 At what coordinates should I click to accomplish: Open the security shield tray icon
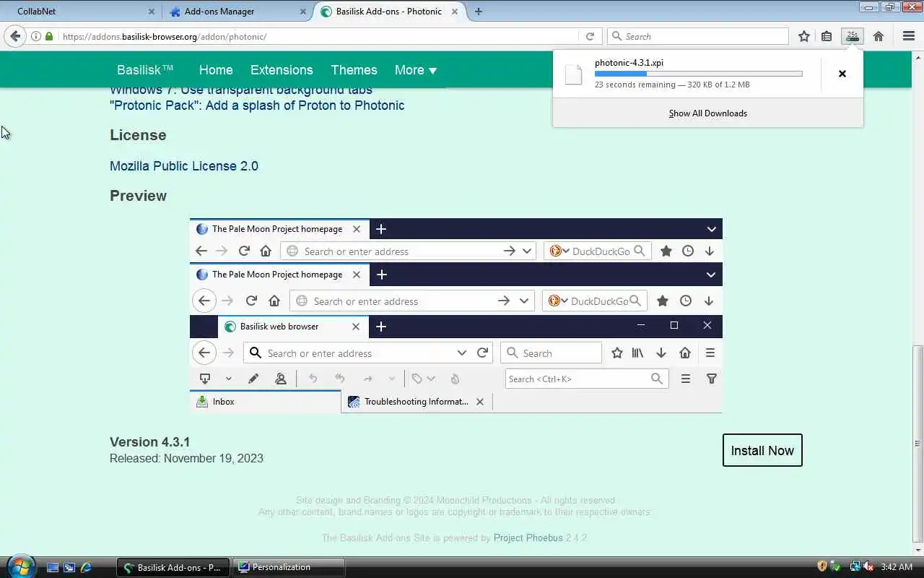point(822,566)
